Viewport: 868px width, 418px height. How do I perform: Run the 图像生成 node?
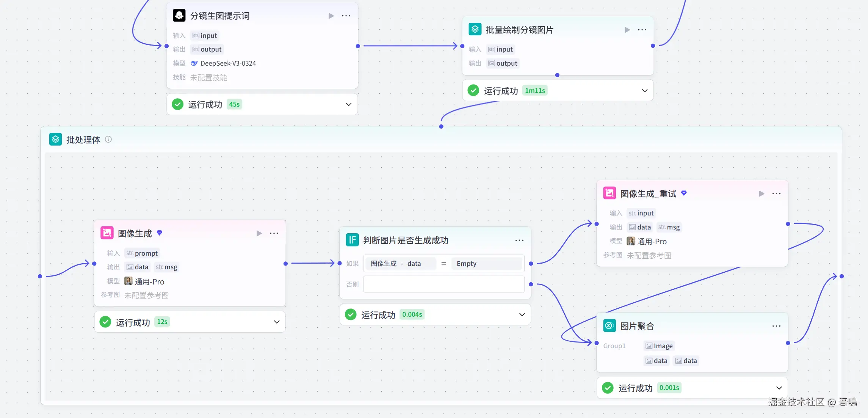click(259, 233)
